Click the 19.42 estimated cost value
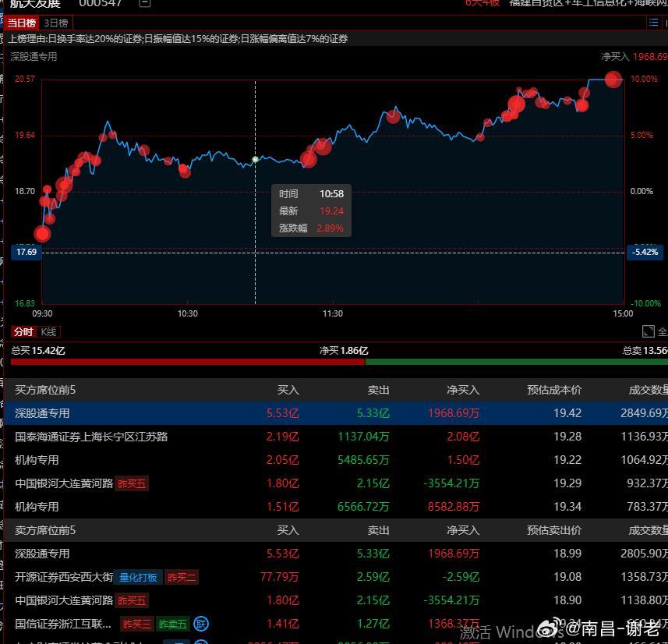 567,413
